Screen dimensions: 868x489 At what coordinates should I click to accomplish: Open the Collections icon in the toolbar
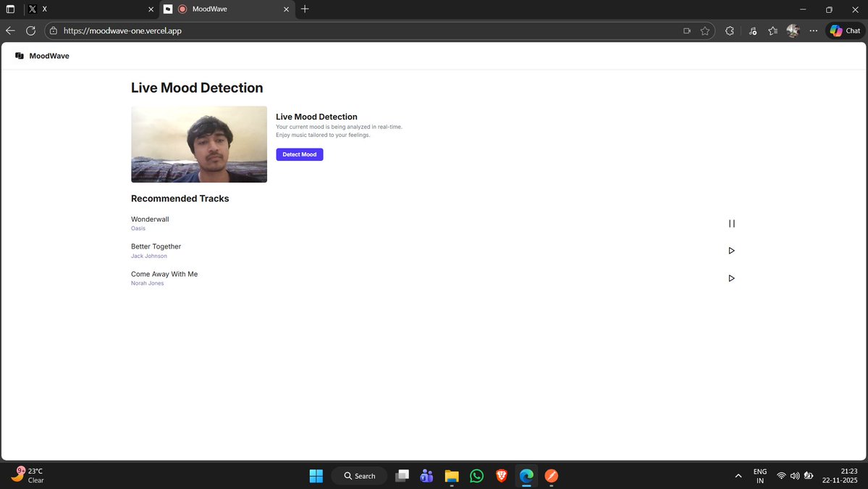tap(772, 31)
